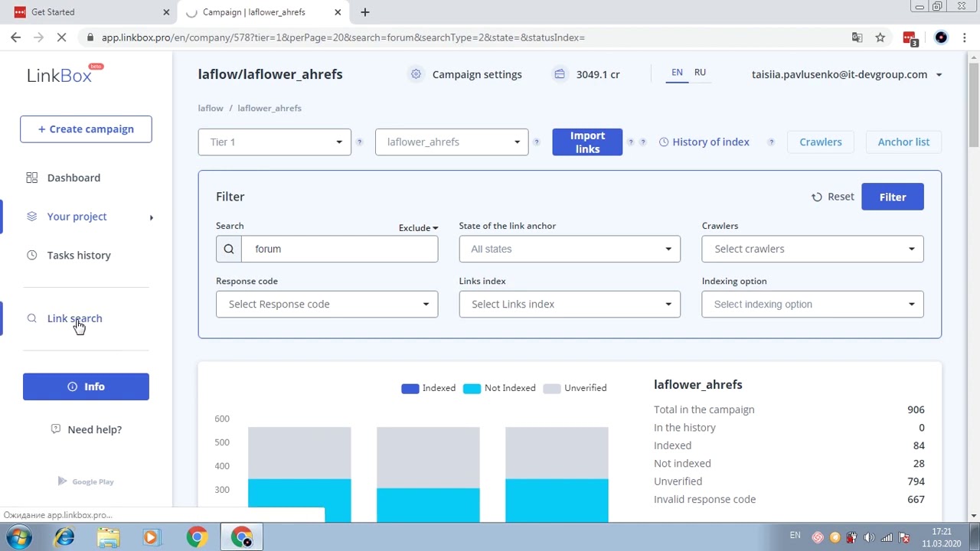980x551 pixels.
Task: Click the volume tray icon
Action: (x=869, y=537)
